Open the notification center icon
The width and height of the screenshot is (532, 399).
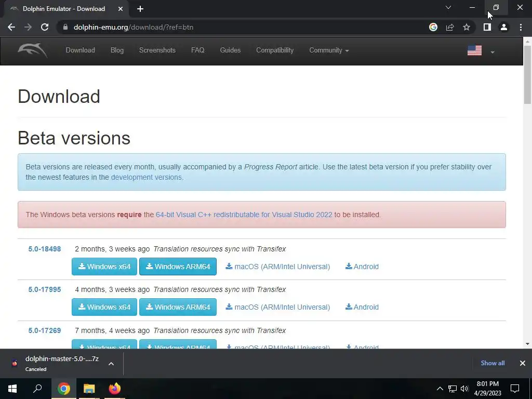515,389
